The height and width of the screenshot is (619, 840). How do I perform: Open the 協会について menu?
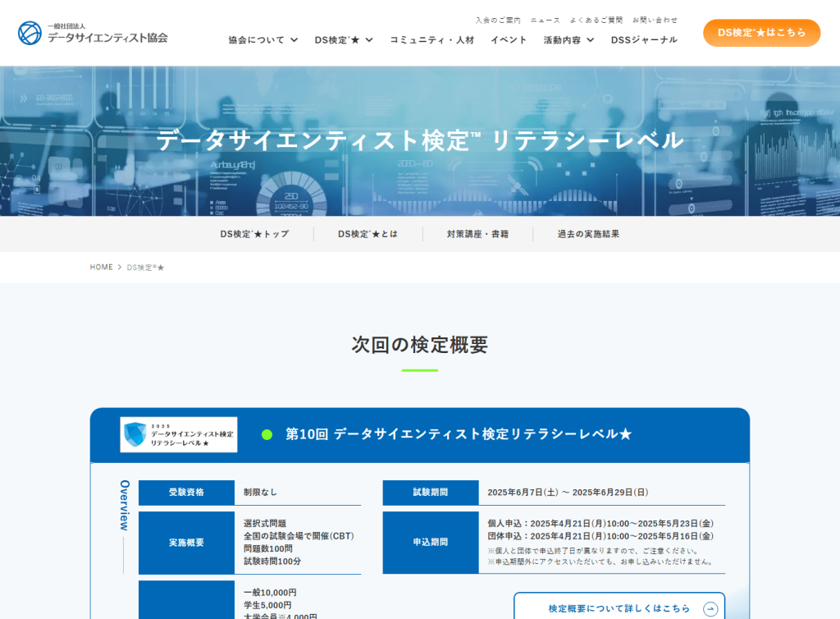coord(257,39)
